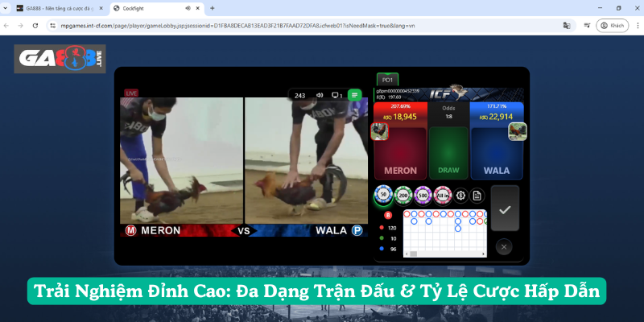Select the 200 betting chip
Viewport: 644px width, 322px height.
click(x=403, y=196)
